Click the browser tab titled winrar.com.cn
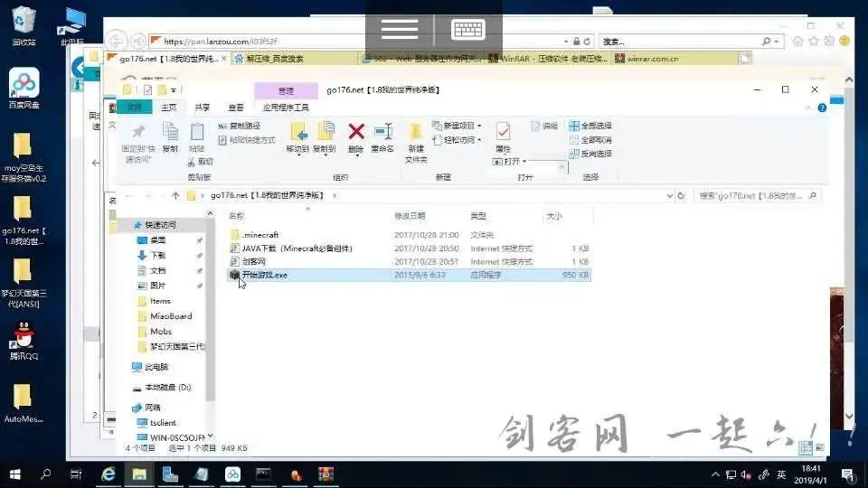 [x=675, y=59]
